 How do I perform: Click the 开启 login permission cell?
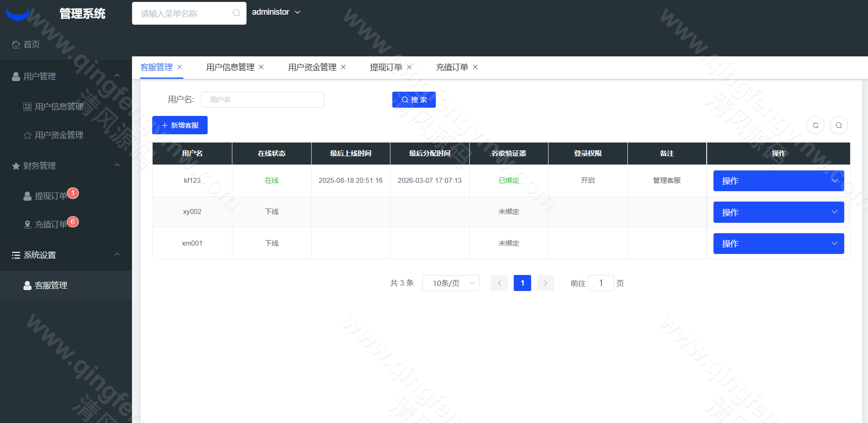(588, 181)
